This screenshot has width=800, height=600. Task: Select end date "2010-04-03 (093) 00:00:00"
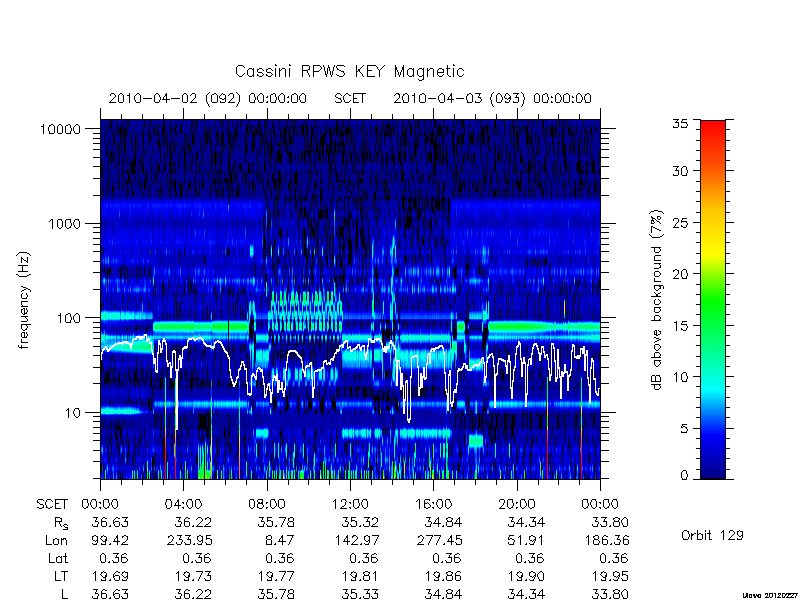pyautogui.click(x=492, y=98)
